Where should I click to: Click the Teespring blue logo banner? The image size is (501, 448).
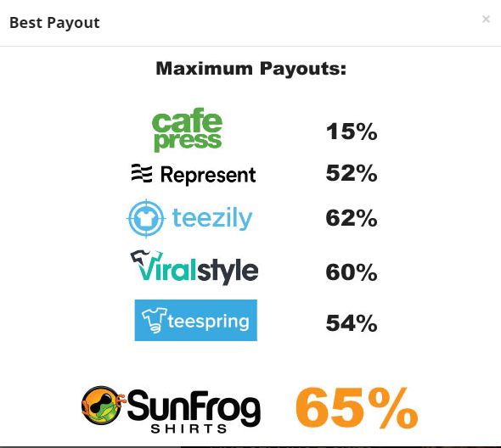pos(196,320)
